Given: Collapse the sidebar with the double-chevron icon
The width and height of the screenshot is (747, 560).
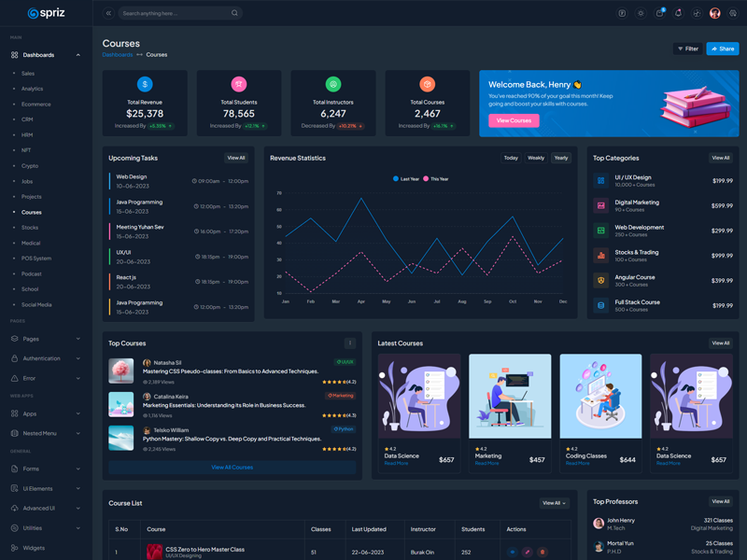Looking at the screenshot, I should 108,13.
